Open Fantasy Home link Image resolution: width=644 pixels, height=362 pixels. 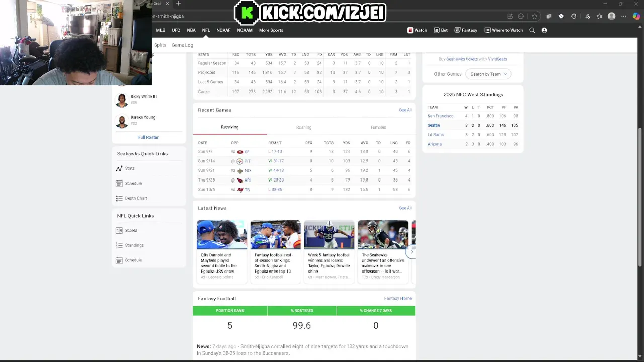tap(398, 298)
